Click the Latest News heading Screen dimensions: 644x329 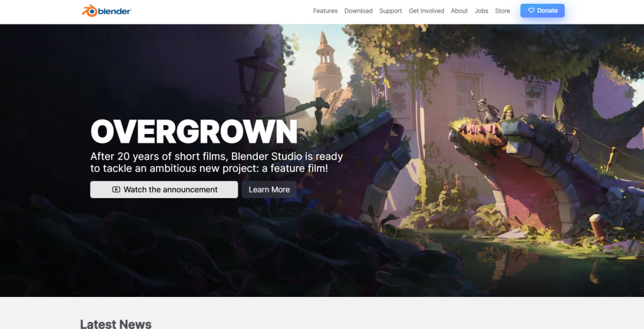tap(116, 324)
